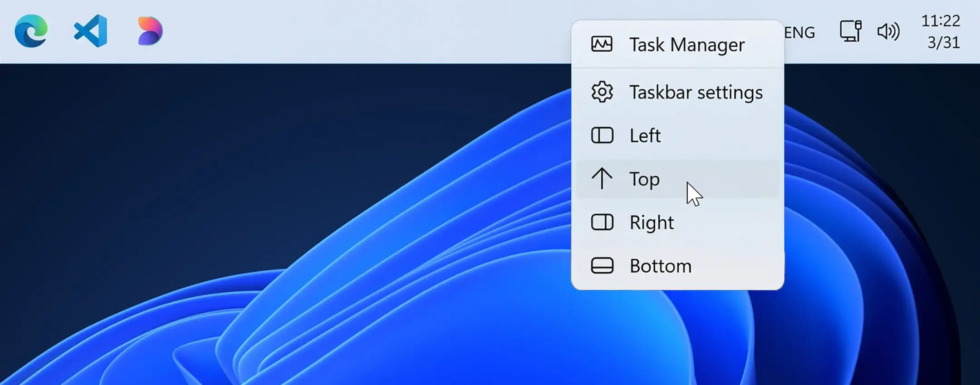Open network status tray icon
The image size is (980, 385).
(x=851, y=31)
